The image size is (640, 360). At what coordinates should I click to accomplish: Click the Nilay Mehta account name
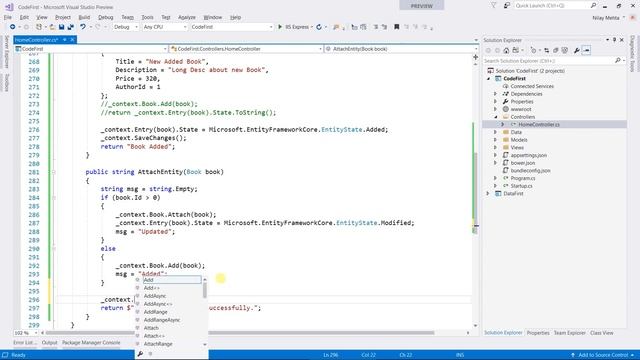tap(606, 18)
